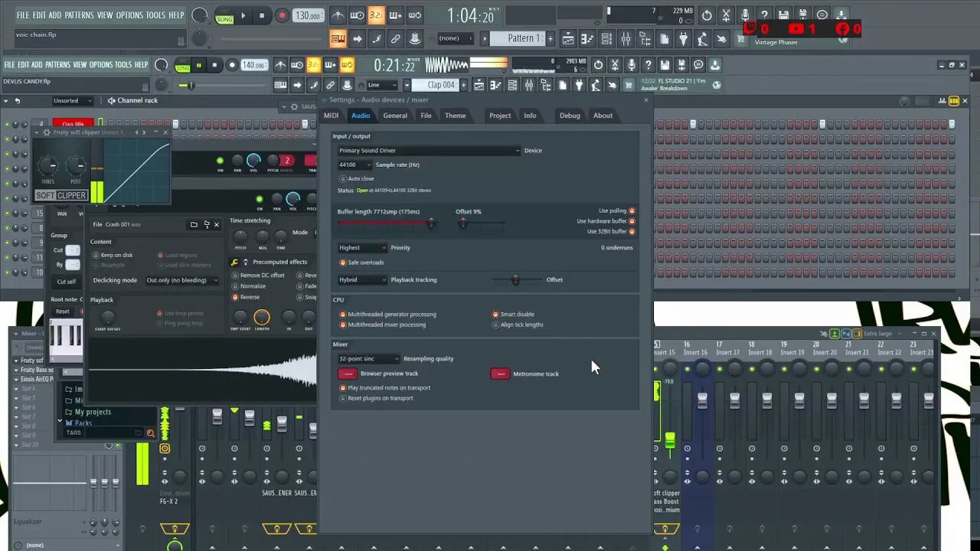
Task: Click the Channel rack speaker icon
Action: tap(112, 100)
